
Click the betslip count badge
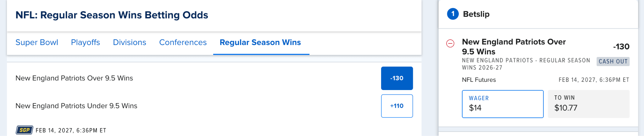453,14
